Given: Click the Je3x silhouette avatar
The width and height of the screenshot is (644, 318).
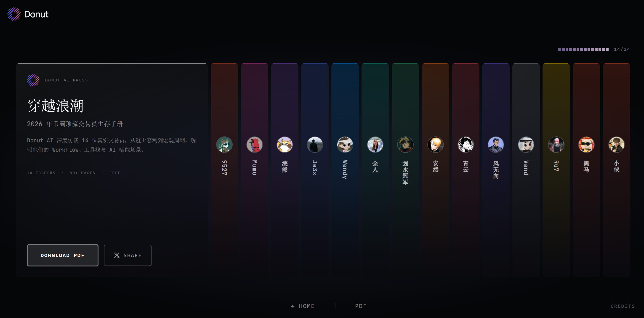Looking at the screenshot, I should (x=315, y=145).
